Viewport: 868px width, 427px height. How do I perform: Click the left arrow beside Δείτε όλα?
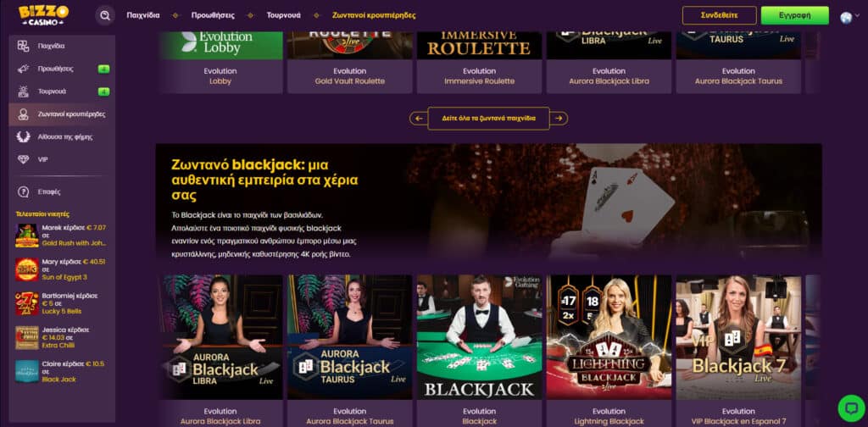tap(419, 119)
